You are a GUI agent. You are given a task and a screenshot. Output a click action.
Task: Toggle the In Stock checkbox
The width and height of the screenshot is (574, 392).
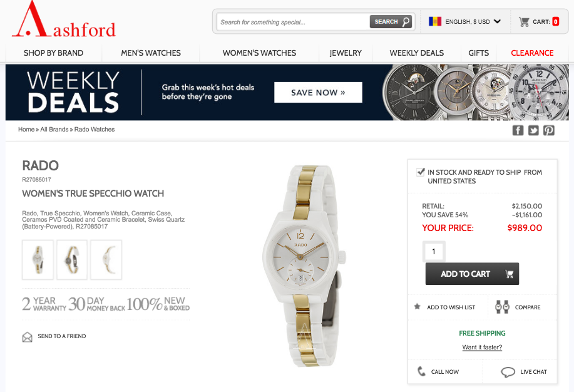click(421, 172)
